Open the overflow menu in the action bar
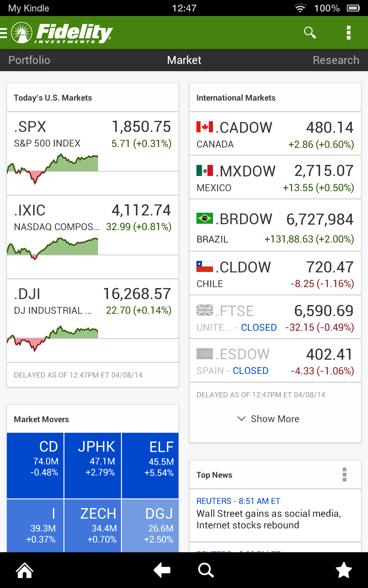 349,33
